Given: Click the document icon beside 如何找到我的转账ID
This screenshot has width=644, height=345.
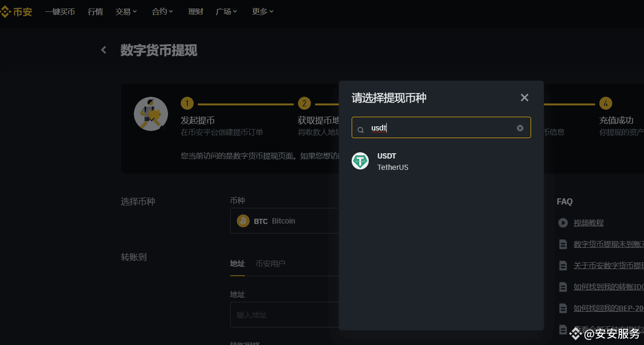Looking at the screenshot, I should click(563, 287).
